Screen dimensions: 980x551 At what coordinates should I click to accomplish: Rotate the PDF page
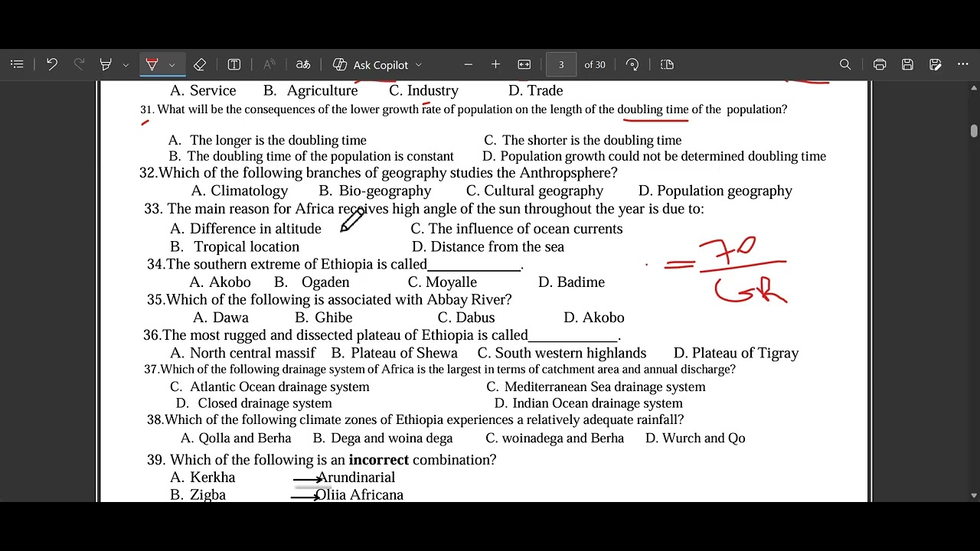(x=632, y=65)
